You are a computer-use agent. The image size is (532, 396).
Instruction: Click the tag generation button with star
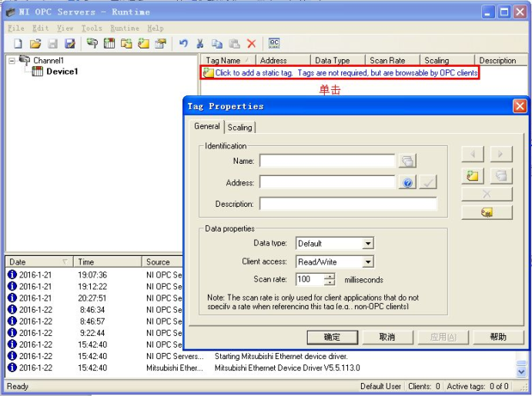point(487,213)
